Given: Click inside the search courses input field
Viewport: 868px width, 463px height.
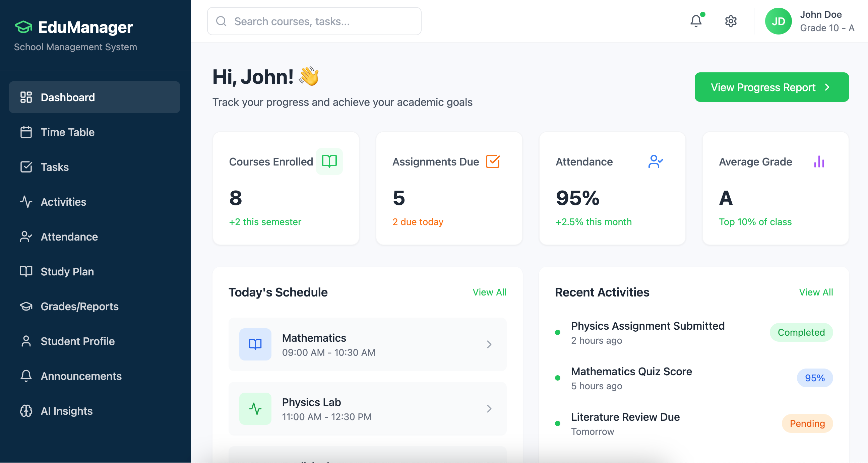Looking at the screenshot, I should click(313, 21).
